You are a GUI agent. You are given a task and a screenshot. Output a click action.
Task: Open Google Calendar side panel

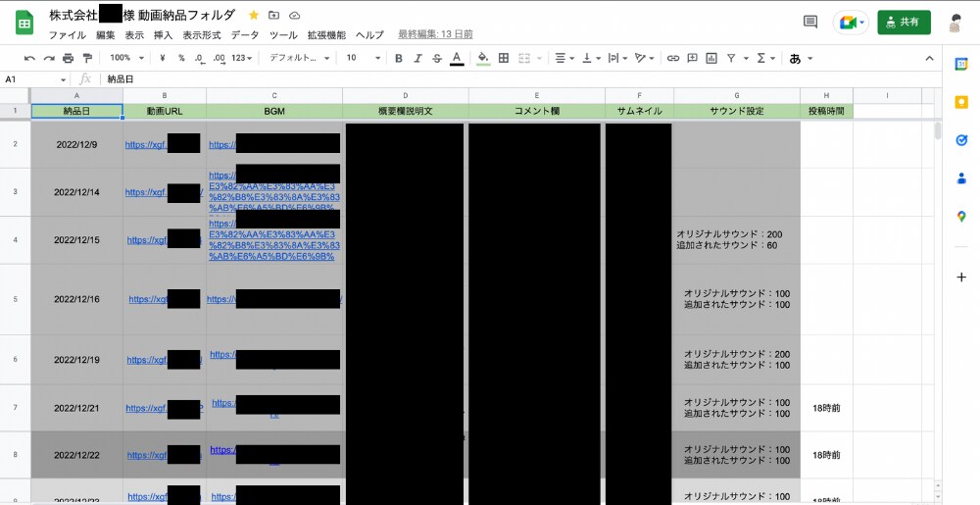(961, 63)
